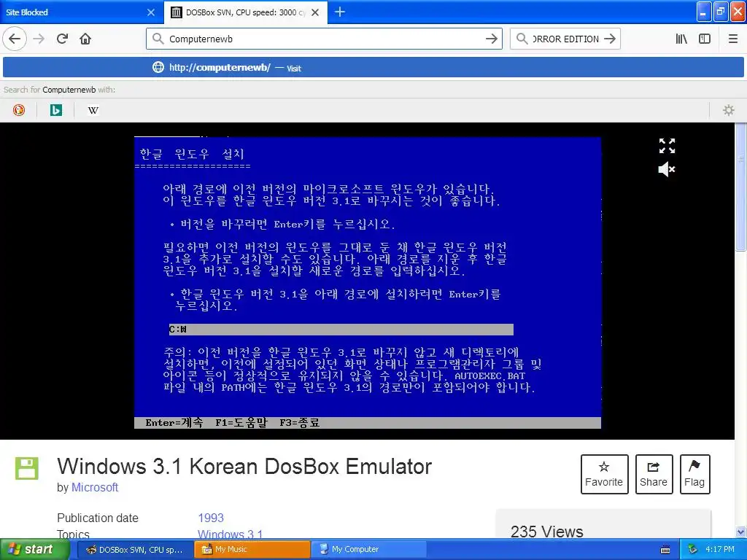This screenshot has width=747, height=560.
Task: Search with Wikipedia engine icon
Action: [93, 110]
